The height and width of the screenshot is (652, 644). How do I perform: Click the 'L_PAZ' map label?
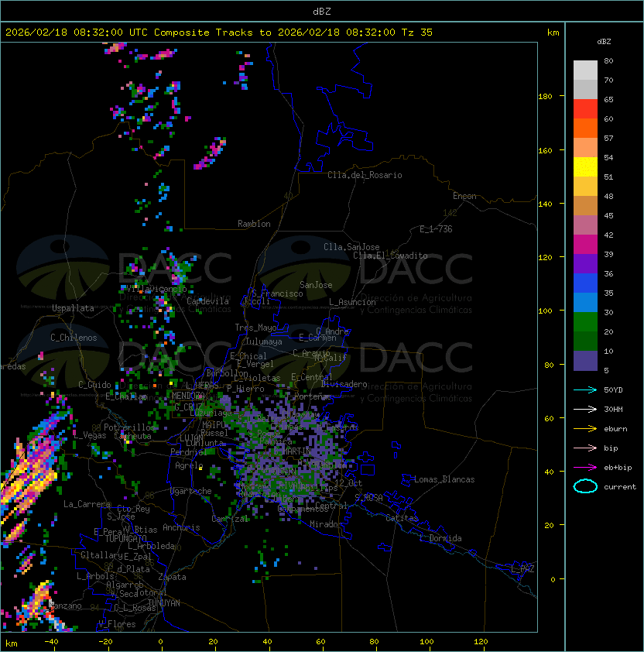(522, 569)
